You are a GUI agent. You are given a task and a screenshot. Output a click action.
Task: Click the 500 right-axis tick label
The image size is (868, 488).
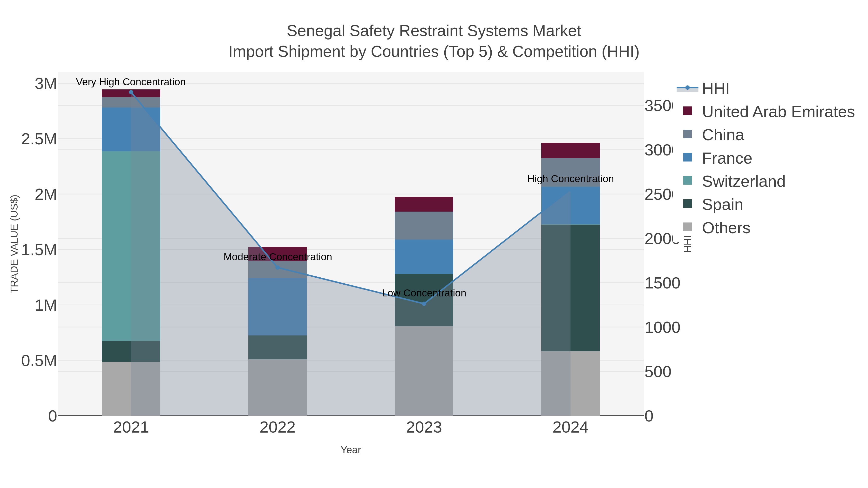coord(658,372)
